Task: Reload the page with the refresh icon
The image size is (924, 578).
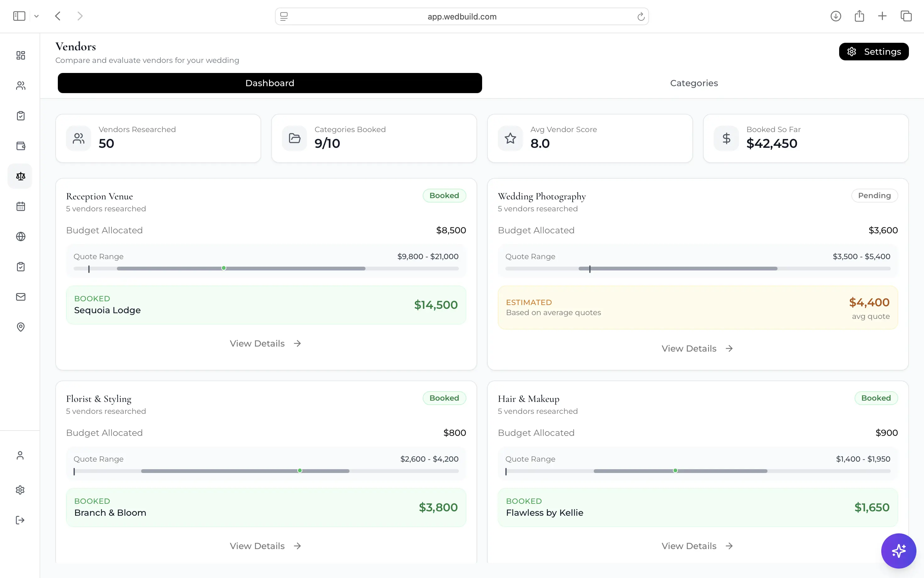Action: click(x=641, y=16)
